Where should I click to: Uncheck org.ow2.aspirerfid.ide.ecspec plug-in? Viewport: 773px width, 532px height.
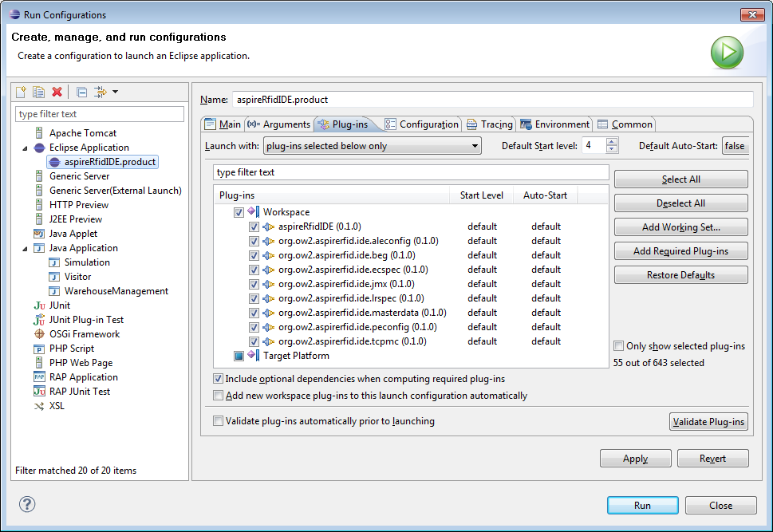tap(254, 270)
